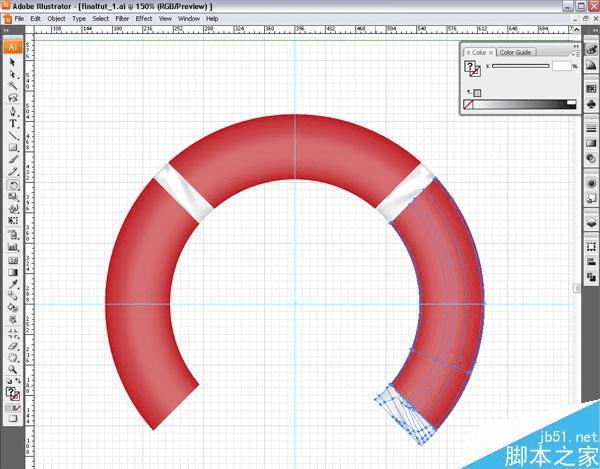Collapse the Color panel to icons
The height and width of the screenshot is (469, 600).
click(x=576, y=46)
